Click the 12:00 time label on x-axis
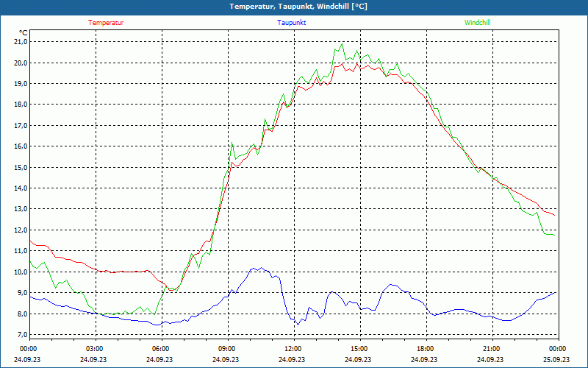The height and width of the screenshot is (368, 588). pyautogui.click(x=293, y=349)
